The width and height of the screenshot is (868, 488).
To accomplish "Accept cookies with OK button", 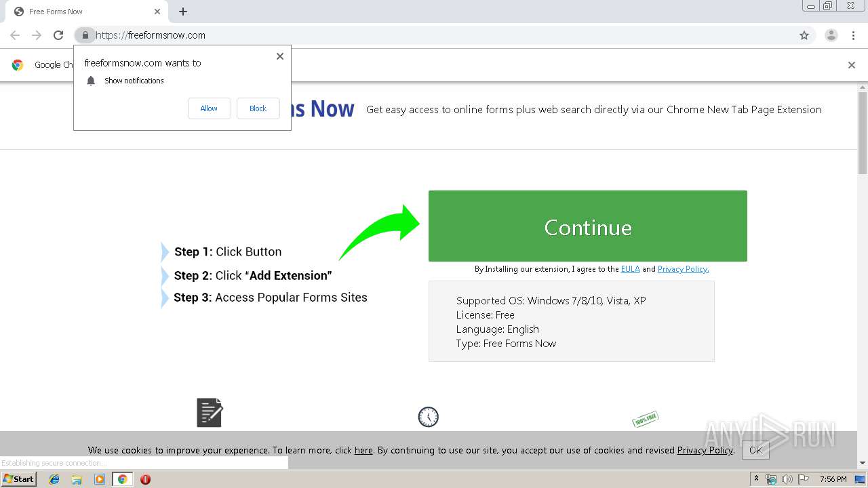I will tap(755, 450).
